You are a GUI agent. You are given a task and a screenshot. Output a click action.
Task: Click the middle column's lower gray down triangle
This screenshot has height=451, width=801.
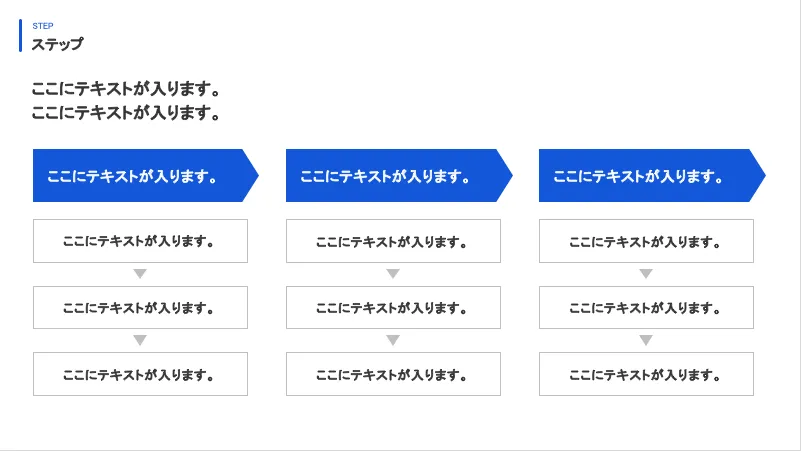pyautogui.click(x=393, y=340)
